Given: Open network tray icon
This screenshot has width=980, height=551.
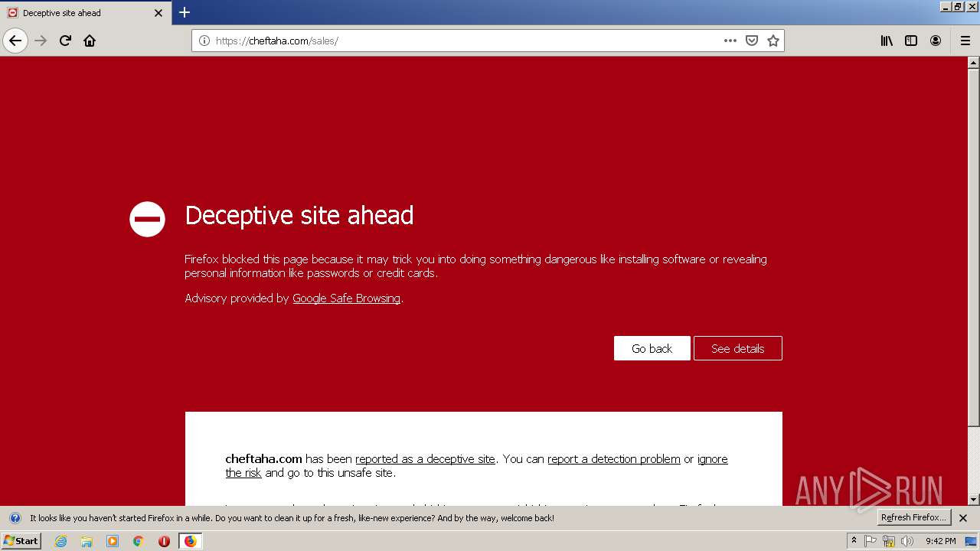Looking at the screenshot, I should (889, 541).
